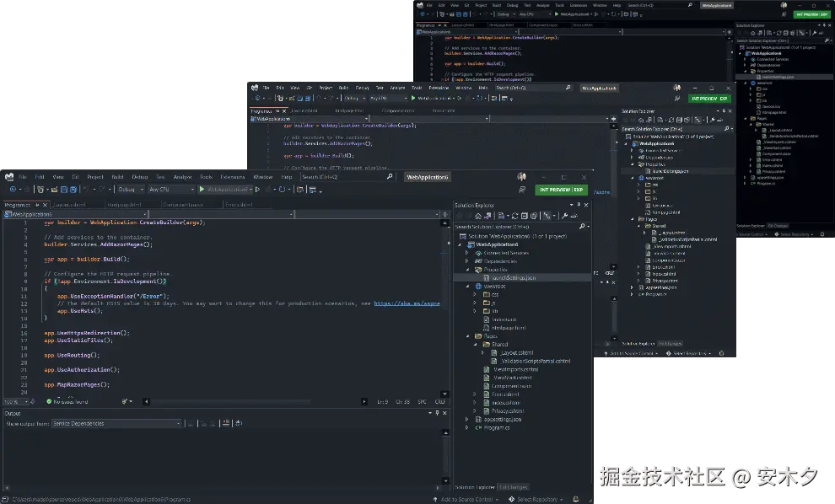Click the open file icon in front window toolbar
Viewport: 835px width, 504px height.
[54, 190]
